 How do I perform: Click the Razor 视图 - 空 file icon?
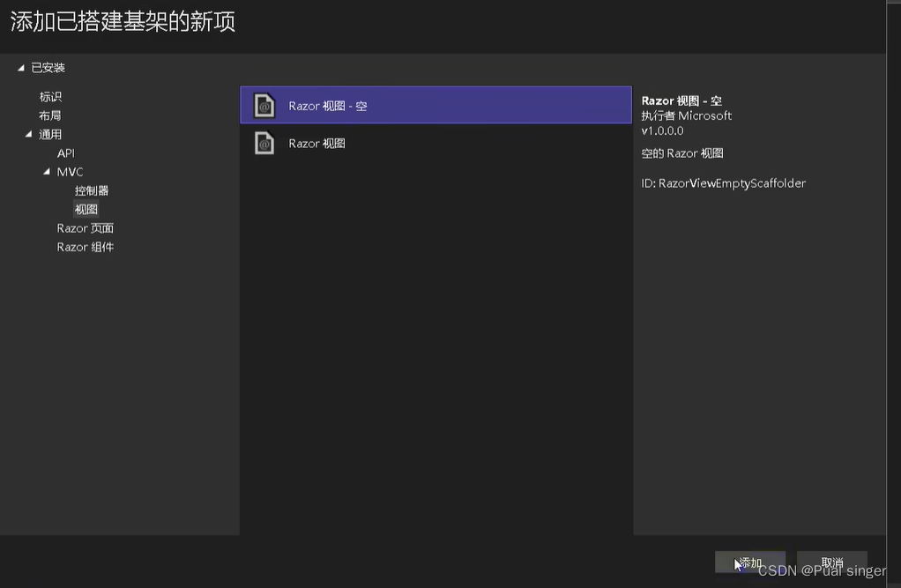click(x=264, y=106)
